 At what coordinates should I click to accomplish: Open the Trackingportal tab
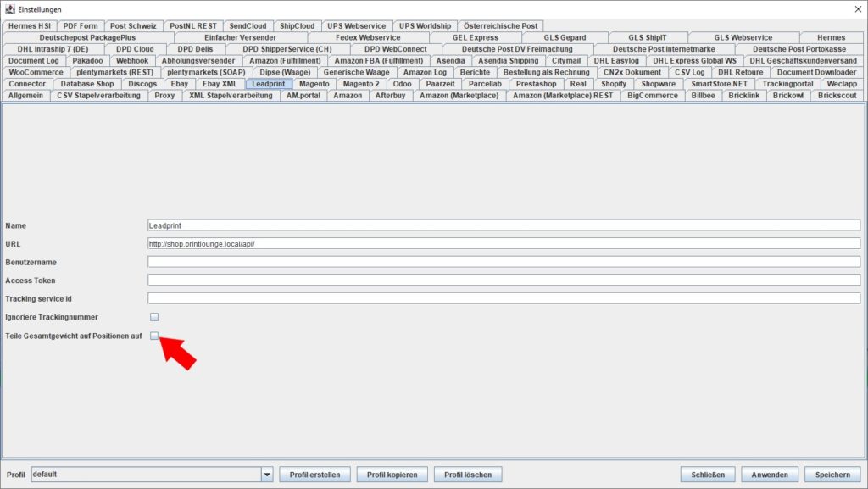(x=787, y=84)
